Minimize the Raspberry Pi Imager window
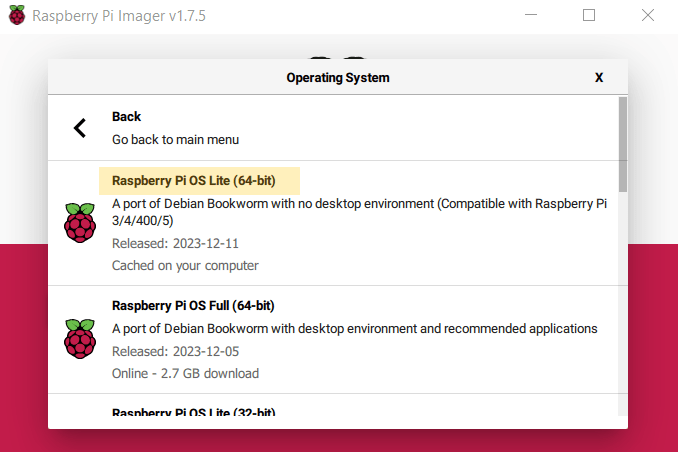 pyautogui.click(x=532, y=16)
